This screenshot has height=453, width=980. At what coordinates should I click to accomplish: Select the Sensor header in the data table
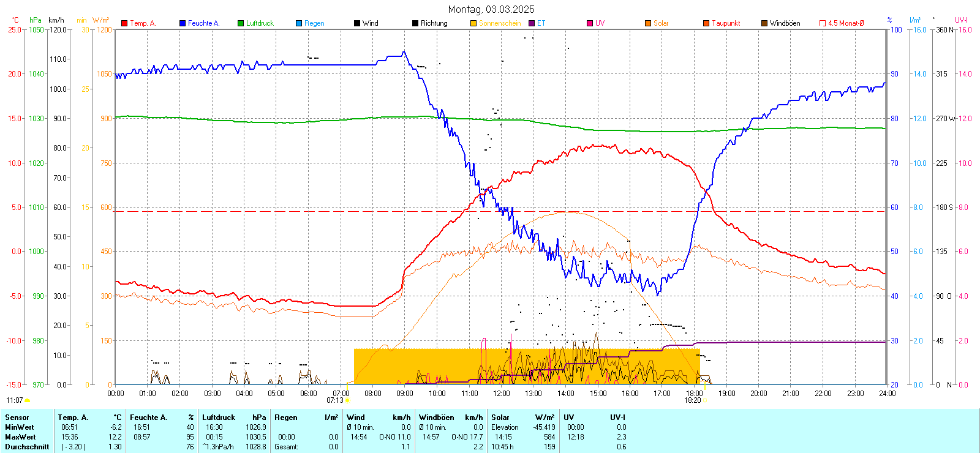(x=17, y=417)
